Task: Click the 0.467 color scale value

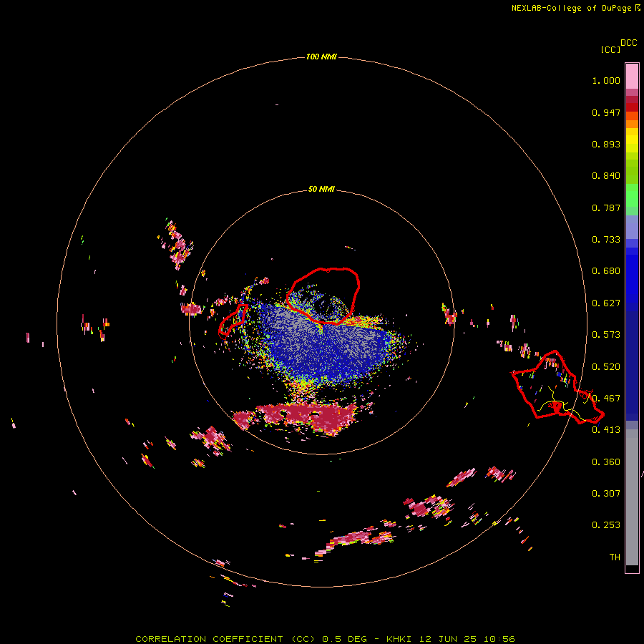Action: coord(606,399)
